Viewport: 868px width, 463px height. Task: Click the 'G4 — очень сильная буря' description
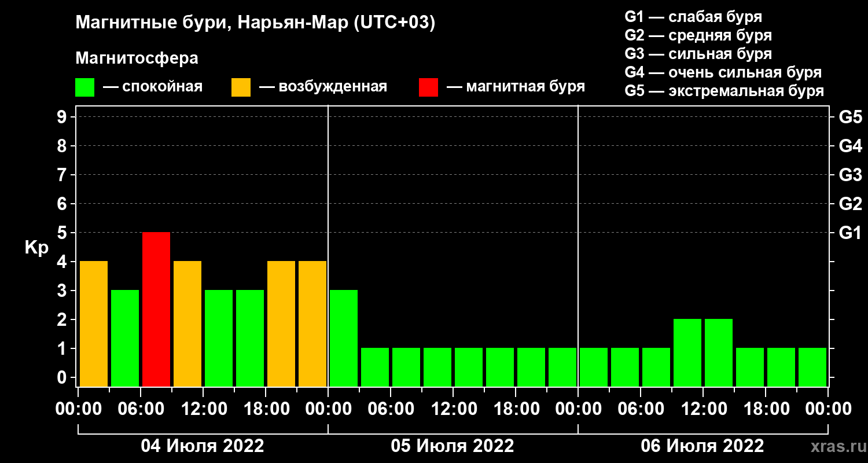pyautogui.click(x=723, y=72)
